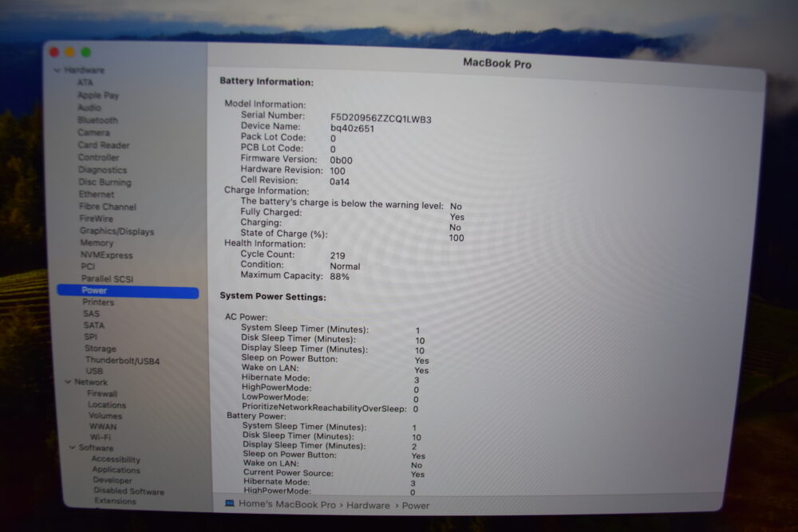This screenshot has height=532, width=798.
Task: Click the MacBook Pro window title
Action: point(496,64)
